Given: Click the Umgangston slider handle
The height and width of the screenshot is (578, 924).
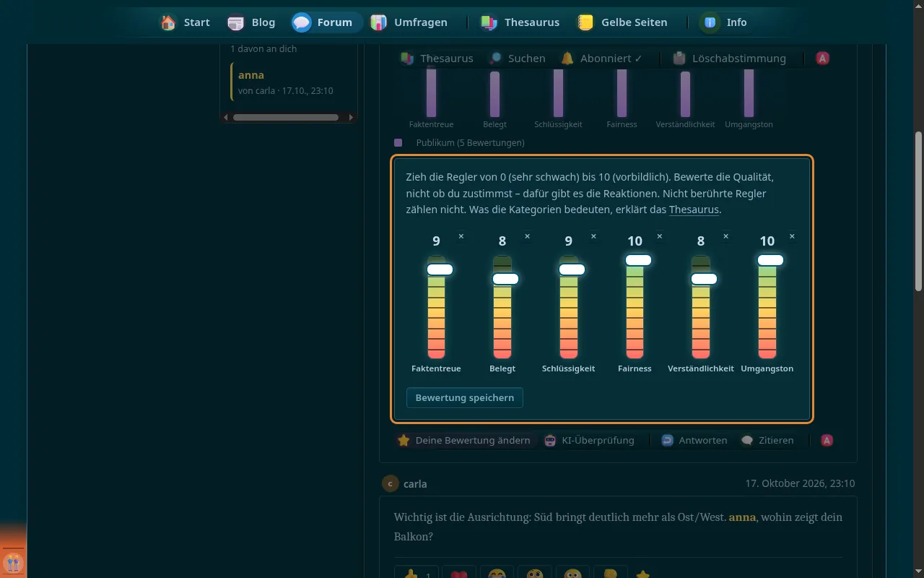Looking at the screenshot, I should tap(770, 260).
